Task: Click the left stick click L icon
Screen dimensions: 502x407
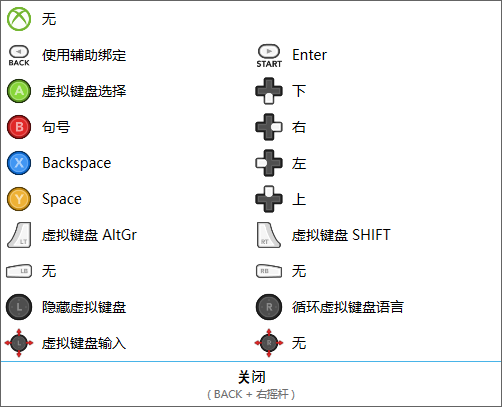Action: [19, 307]
